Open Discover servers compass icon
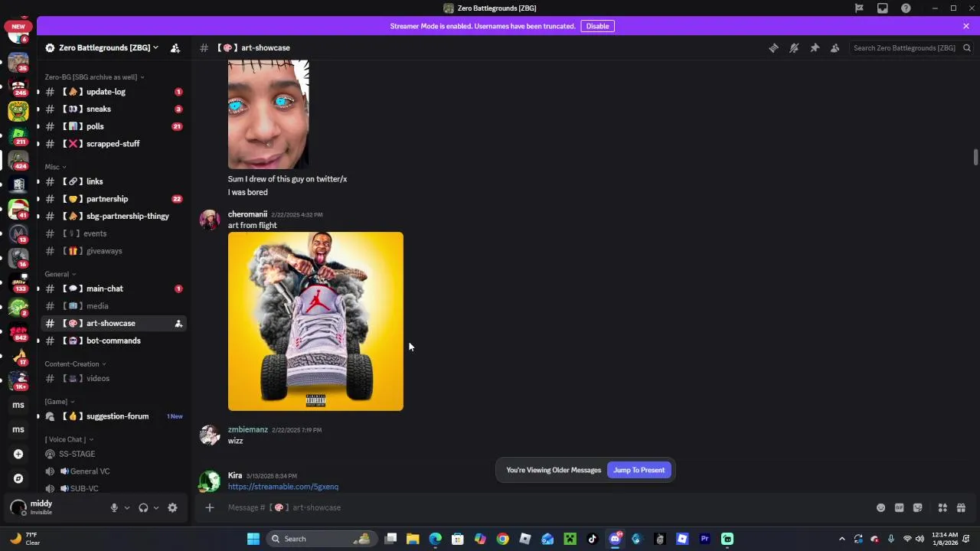The image size is (980, 551). pos(18,478)
